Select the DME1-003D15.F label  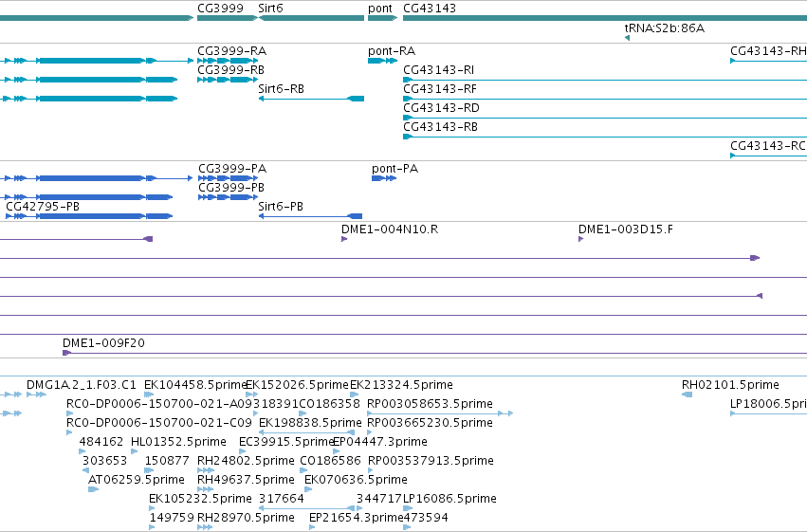pyautogui.click(x=626, y=229)
